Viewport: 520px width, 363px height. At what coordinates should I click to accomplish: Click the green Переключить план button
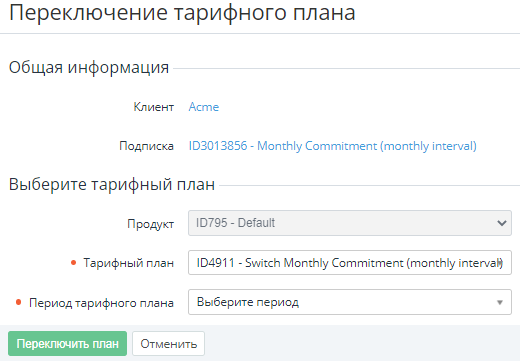(67, 344)
